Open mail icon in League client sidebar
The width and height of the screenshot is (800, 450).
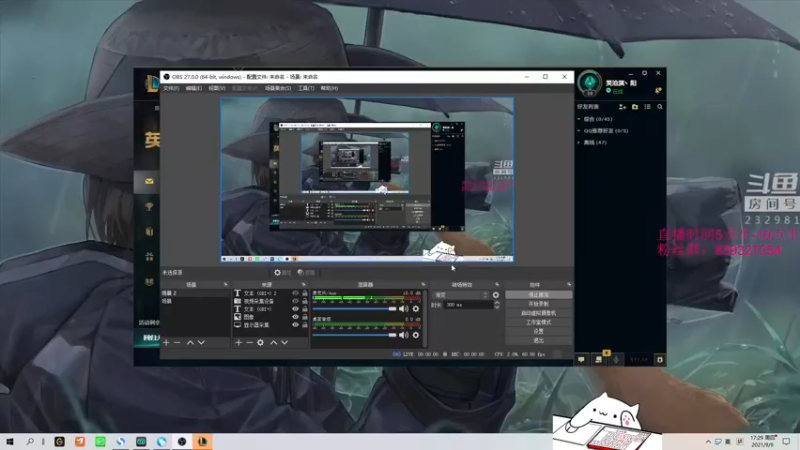(149, 181)
